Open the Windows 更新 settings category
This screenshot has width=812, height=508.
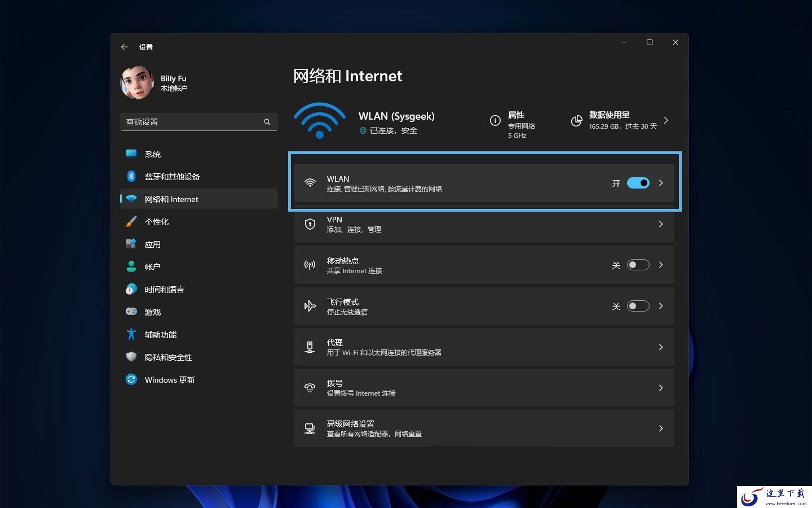point(199,379)
